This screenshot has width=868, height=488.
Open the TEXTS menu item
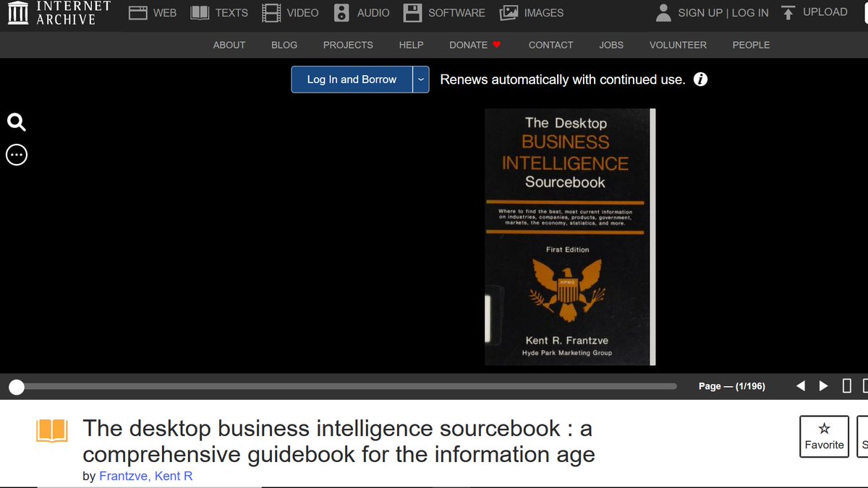point(231,12)
